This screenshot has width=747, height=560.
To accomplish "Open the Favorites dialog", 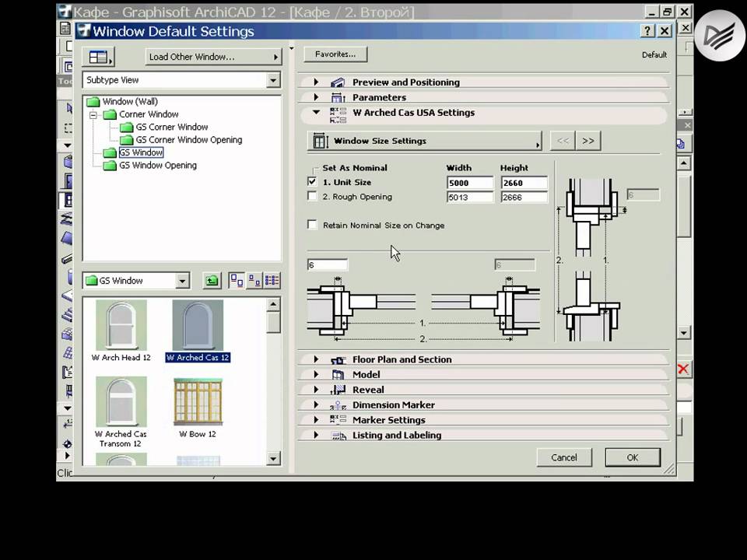I will (x=335, y=54).
